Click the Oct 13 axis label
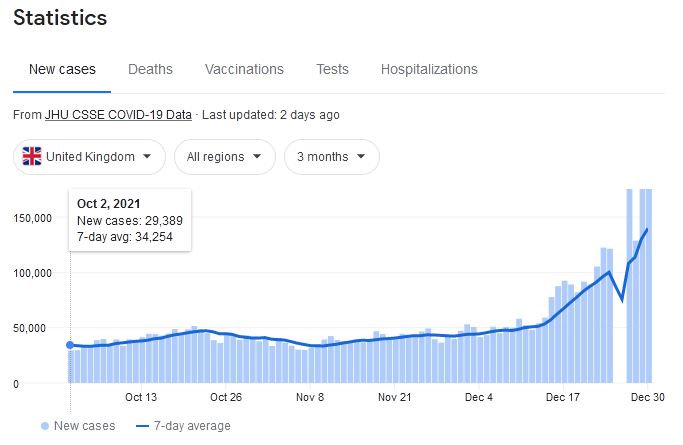The image size is (683, 445). point(141,397)
